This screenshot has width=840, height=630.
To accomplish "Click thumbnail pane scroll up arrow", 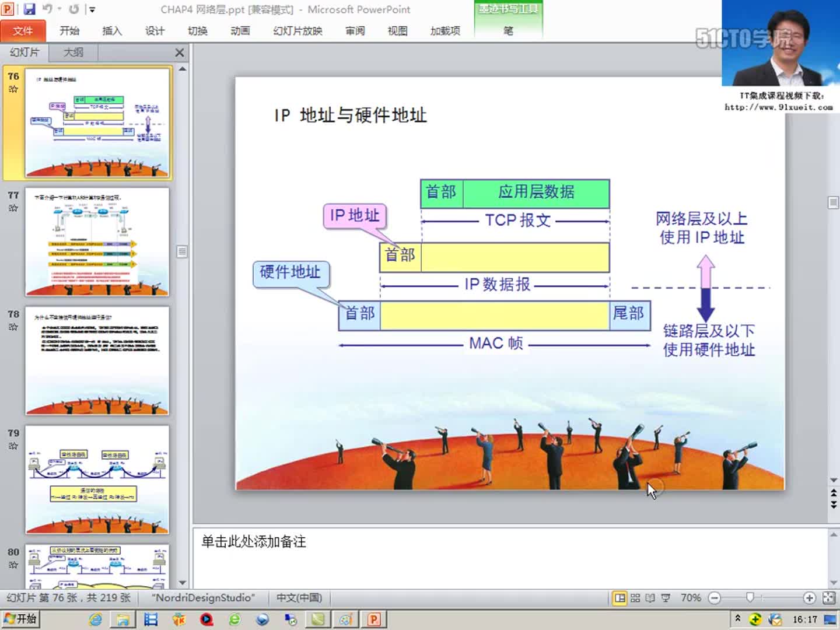I will click(x=182, y=69).
